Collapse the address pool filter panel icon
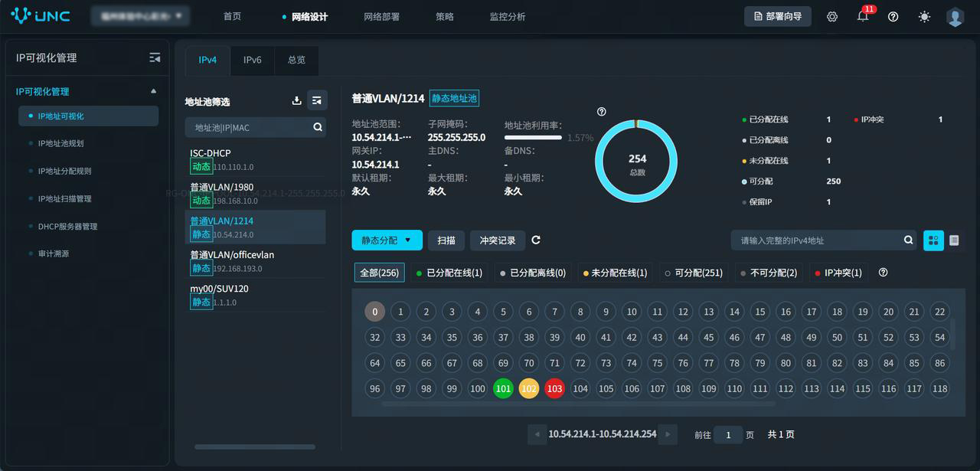Image resolution: width=980 pixels, height=471 pixels. [317, 100]
